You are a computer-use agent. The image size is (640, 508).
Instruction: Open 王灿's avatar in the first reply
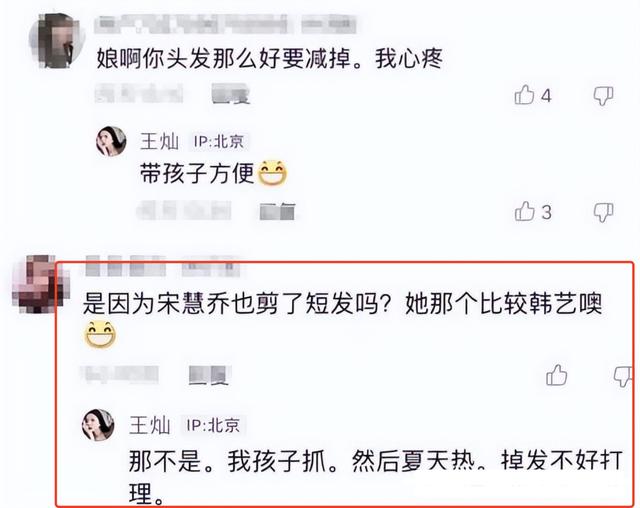pos(111,141)
